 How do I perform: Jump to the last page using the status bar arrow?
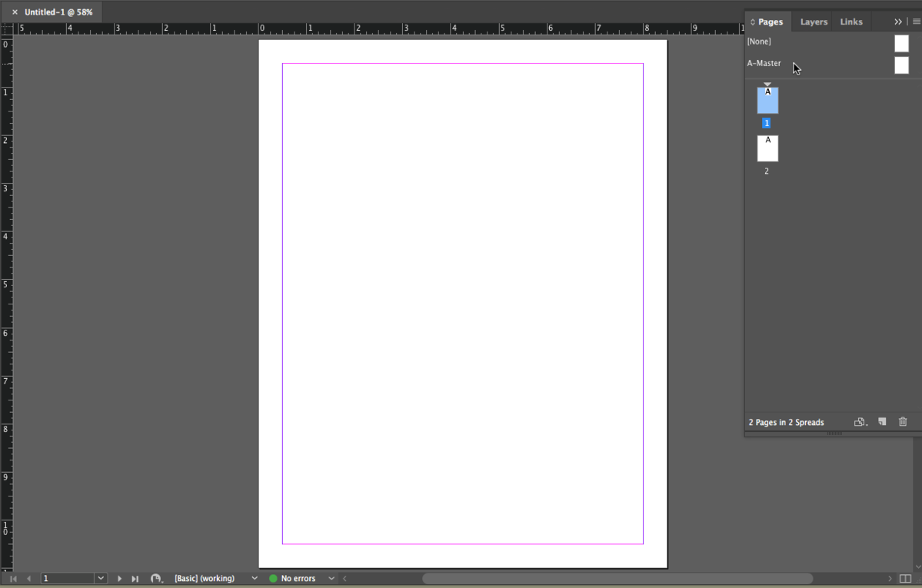(x=135, y=579)
